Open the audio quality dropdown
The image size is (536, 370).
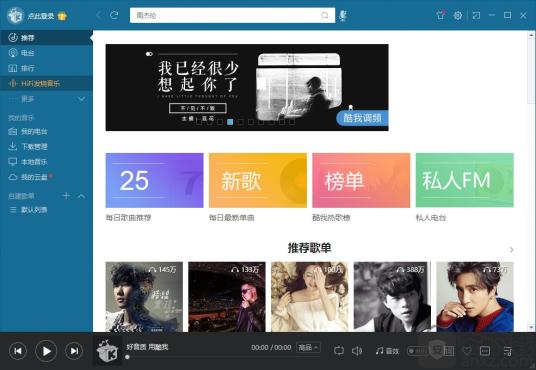308,347
